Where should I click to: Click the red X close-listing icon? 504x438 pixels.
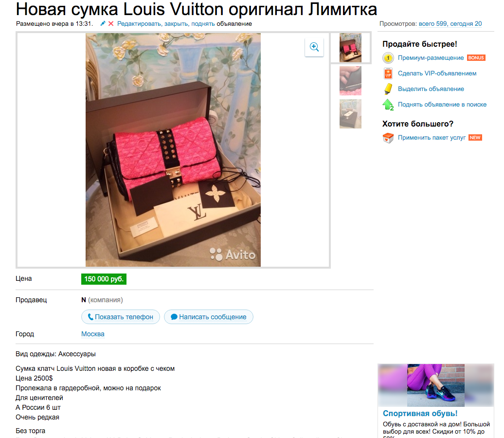point(111,23)
